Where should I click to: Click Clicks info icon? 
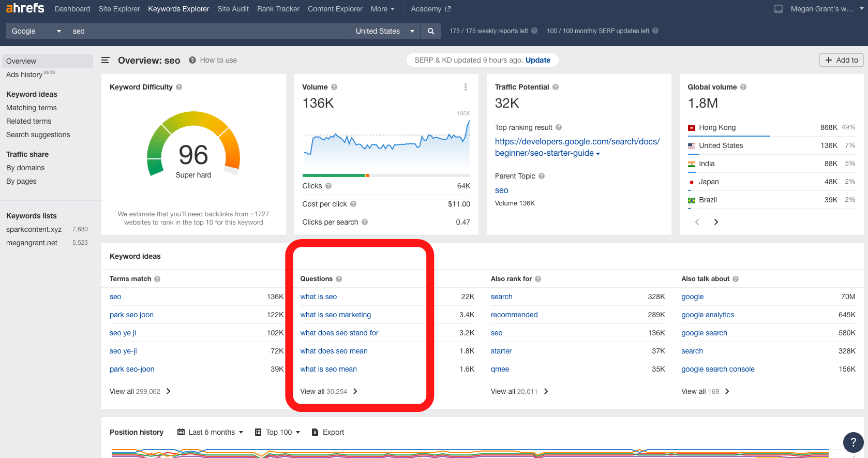(x=328, y=186)
